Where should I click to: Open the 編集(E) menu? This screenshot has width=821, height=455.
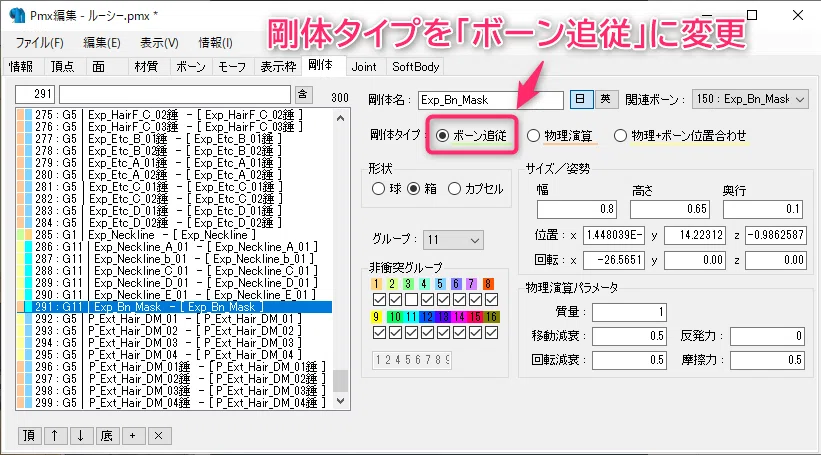tap(102, 42)
